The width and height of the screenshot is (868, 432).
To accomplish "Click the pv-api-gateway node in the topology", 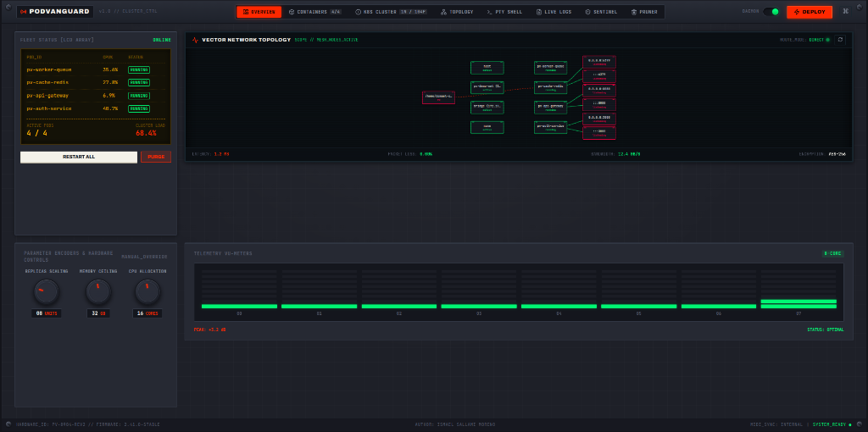I will coord(551,108).
